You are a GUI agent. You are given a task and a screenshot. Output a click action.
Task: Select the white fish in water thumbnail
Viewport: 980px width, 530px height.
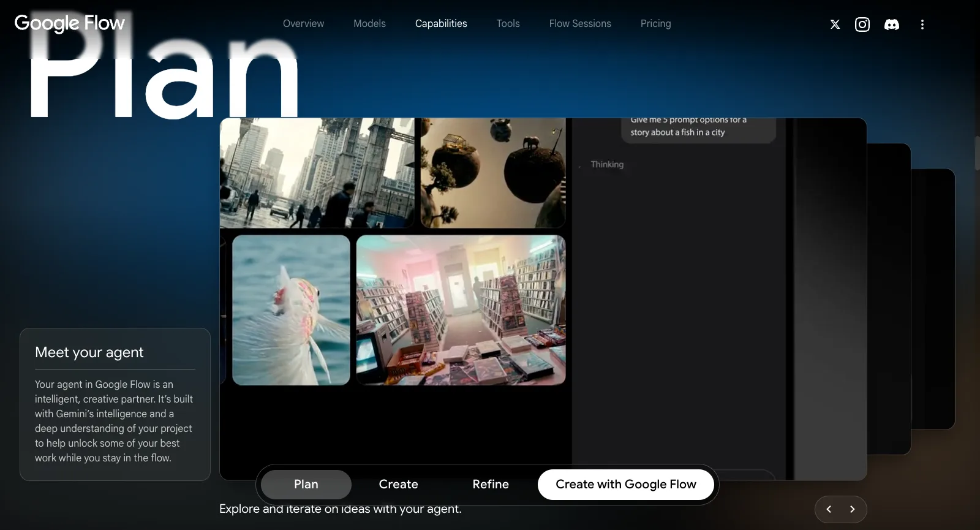(x=291, y=310)
